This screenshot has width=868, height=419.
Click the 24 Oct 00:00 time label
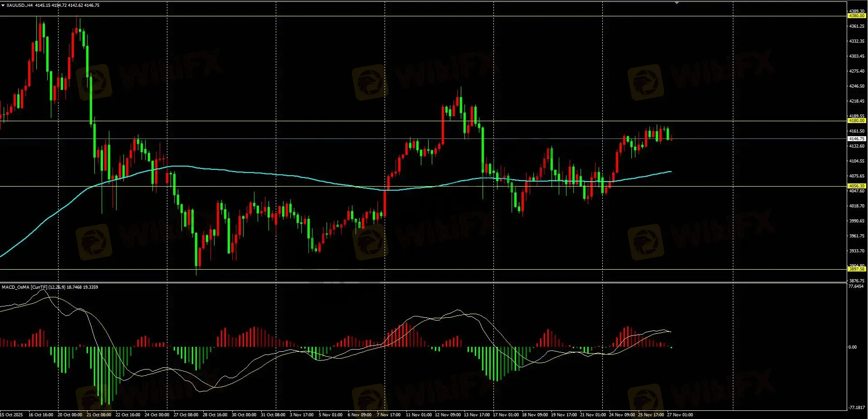click(x=157, y=414)
